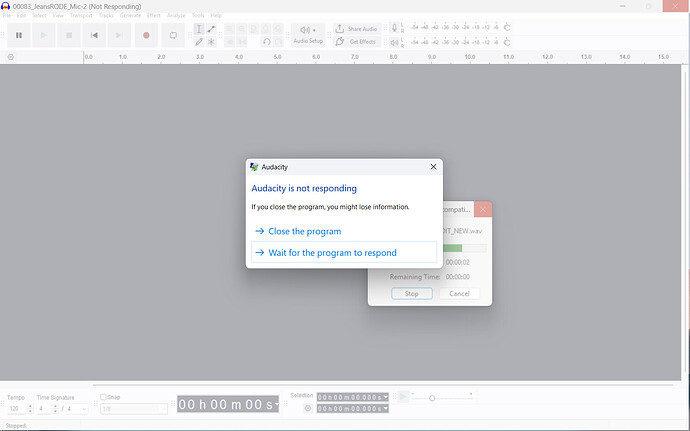Open the View menu
The image size is (690, 431).
[58, 15]
